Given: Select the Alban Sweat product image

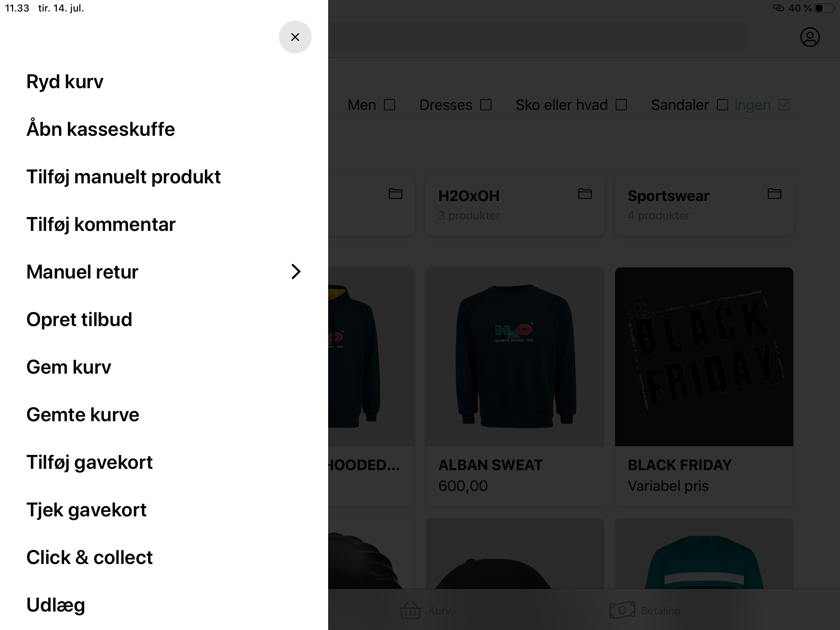Looking at the screenshot, I should coord(515,357).
